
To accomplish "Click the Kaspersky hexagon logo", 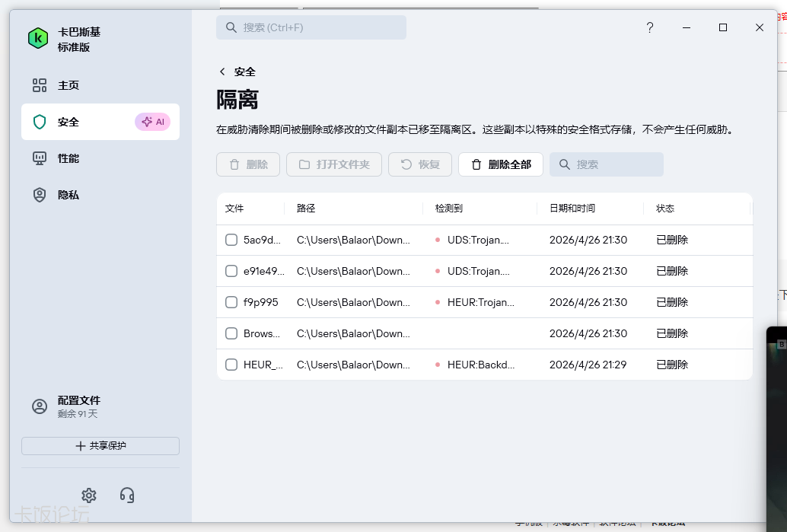I will [x=37, y=39].
